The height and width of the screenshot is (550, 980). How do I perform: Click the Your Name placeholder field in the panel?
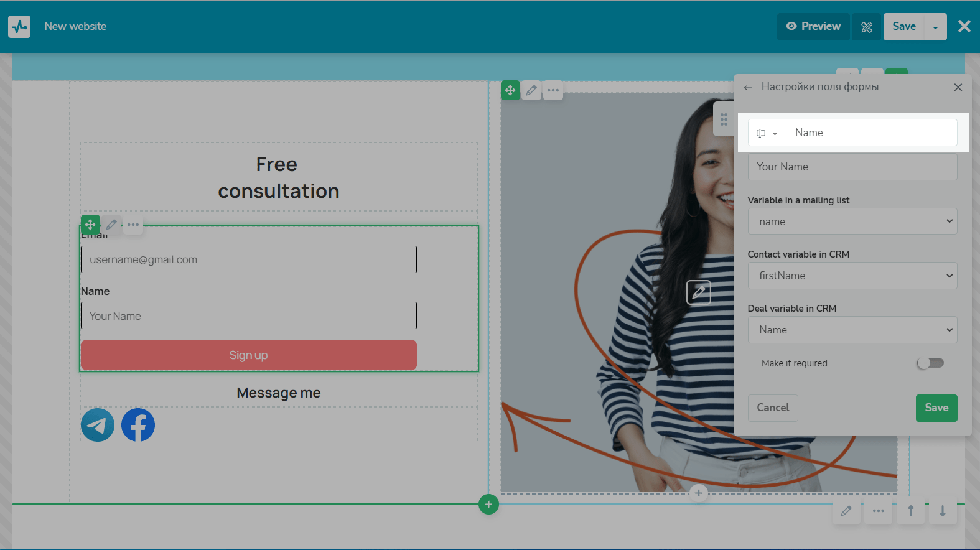pos(852,167)
